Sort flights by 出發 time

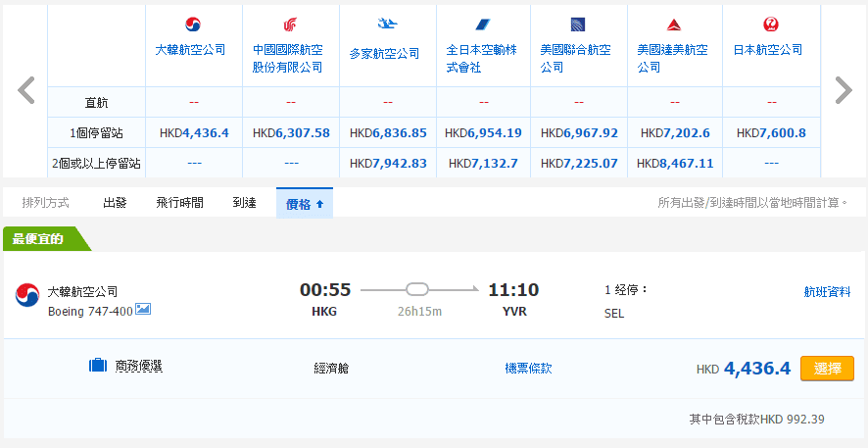(x=115, y=203)
